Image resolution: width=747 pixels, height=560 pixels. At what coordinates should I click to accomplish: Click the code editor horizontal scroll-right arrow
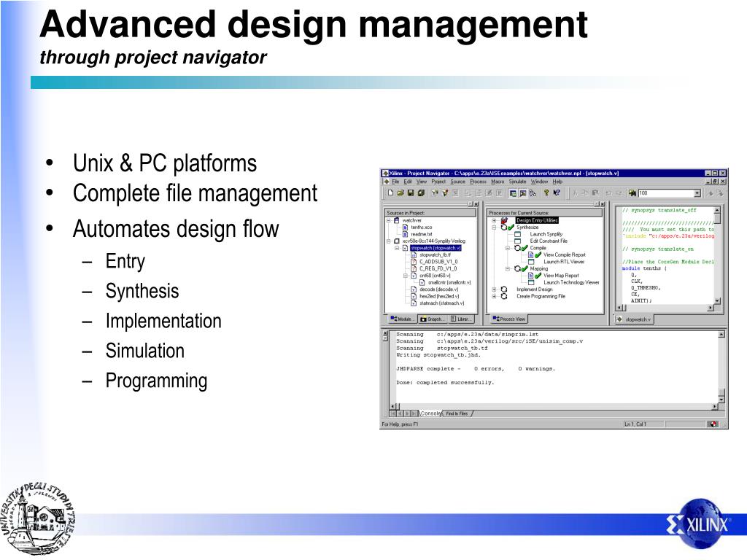[711, 308]
